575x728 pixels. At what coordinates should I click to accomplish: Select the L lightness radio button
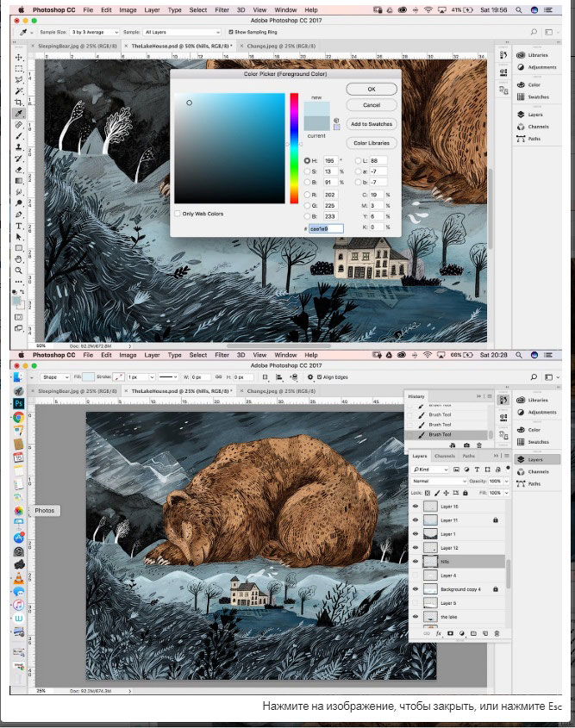[358, 160]
